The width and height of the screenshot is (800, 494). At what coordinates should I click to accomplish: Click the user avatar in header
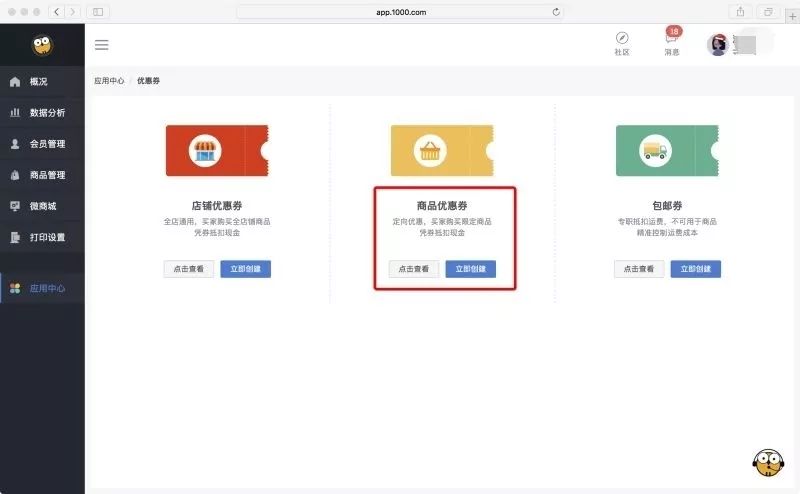718,45
